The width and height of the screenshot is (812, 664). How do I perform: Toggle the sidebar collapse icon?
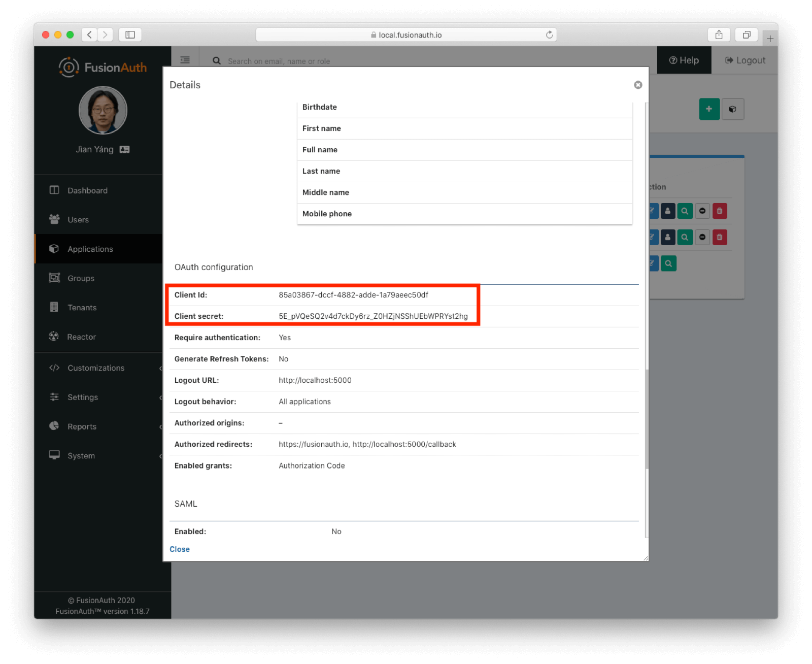[x=185, y=60]
